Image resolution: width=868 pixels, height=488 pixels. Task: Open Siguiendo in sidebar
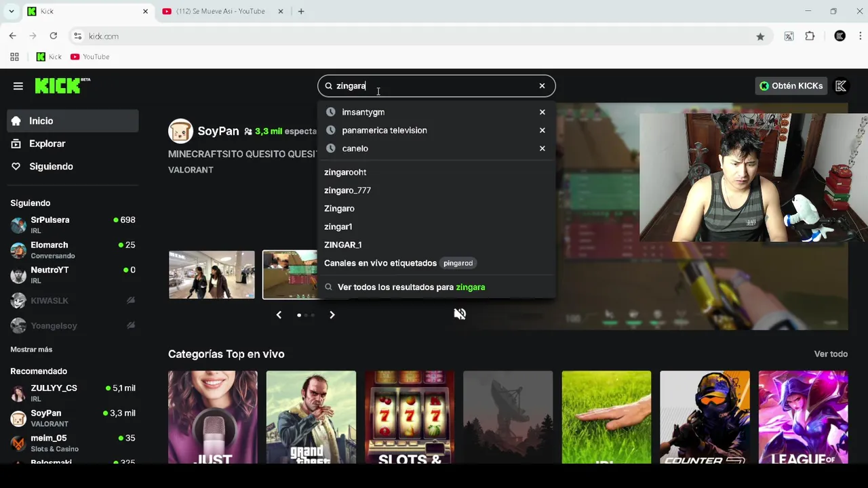click(73, 167)
